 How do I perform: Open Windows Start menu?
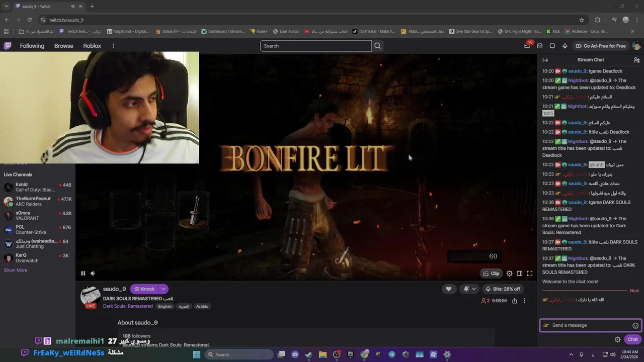[196, 354]
